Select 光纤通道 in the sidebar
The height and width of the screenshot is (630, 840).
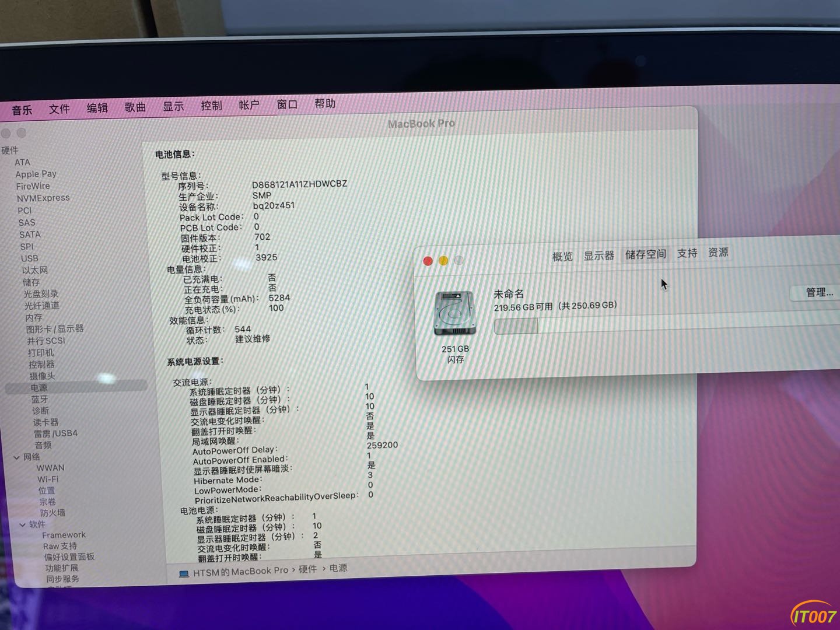[42, 305]
